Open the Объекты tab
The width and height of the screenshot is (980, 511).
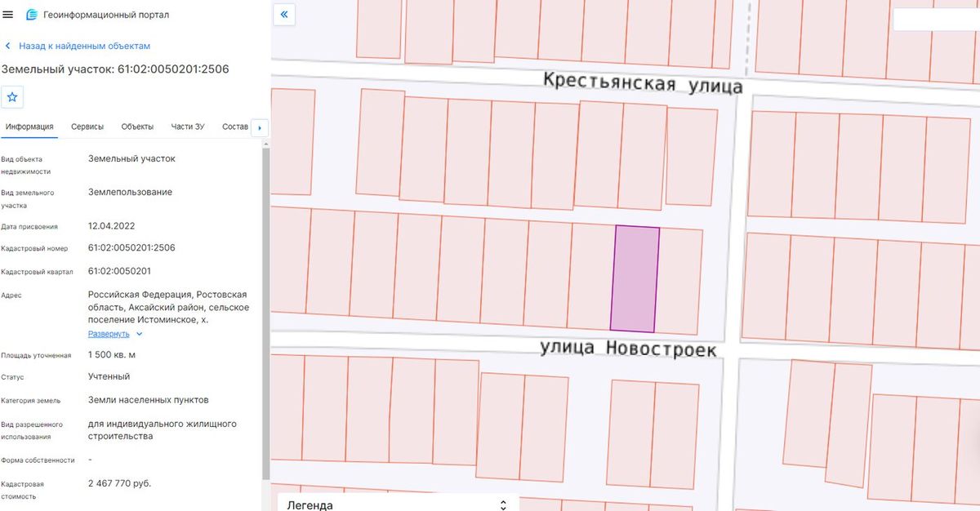(137, 127)
